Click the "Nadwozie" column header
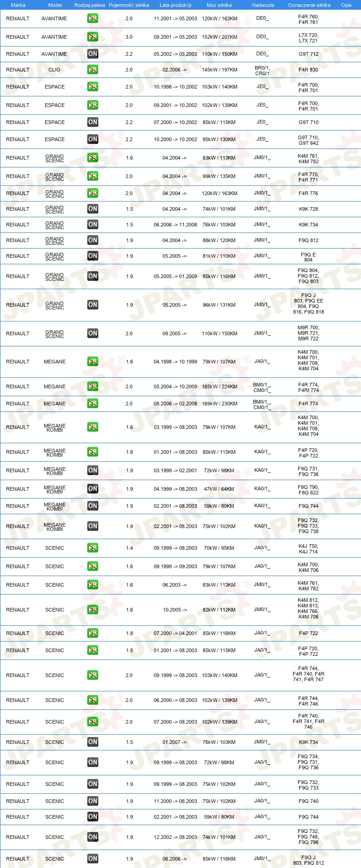 (263, 5)
